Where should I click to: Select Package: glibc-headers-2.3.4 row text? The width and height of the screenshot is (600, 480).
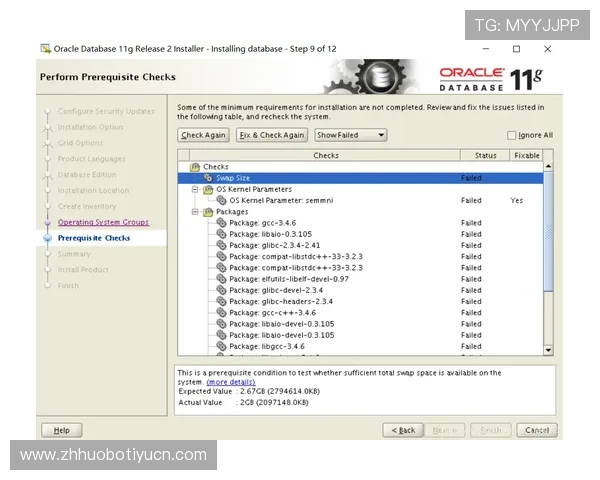(281, 301)
